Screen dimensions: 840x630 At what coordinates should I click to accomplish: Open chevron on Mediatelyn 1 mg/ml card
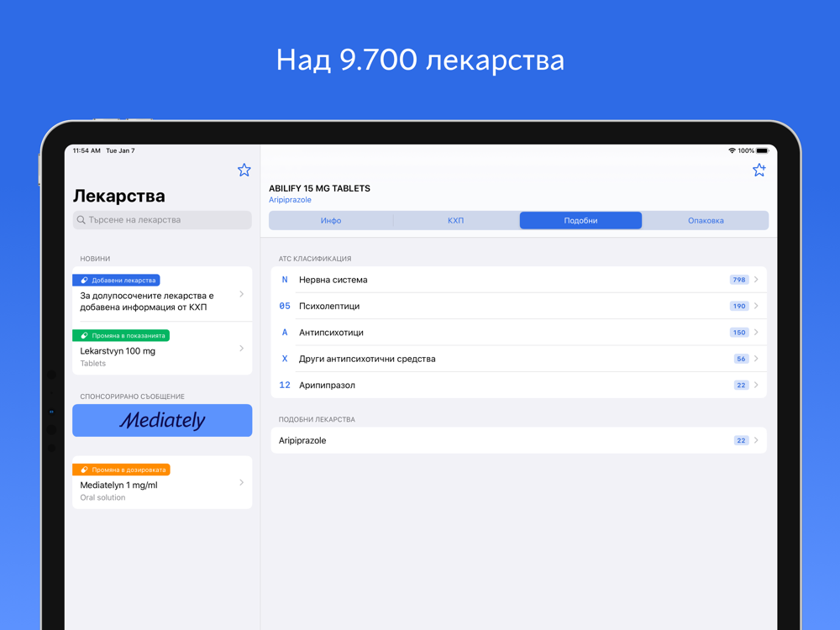click(x=242, y=482)
